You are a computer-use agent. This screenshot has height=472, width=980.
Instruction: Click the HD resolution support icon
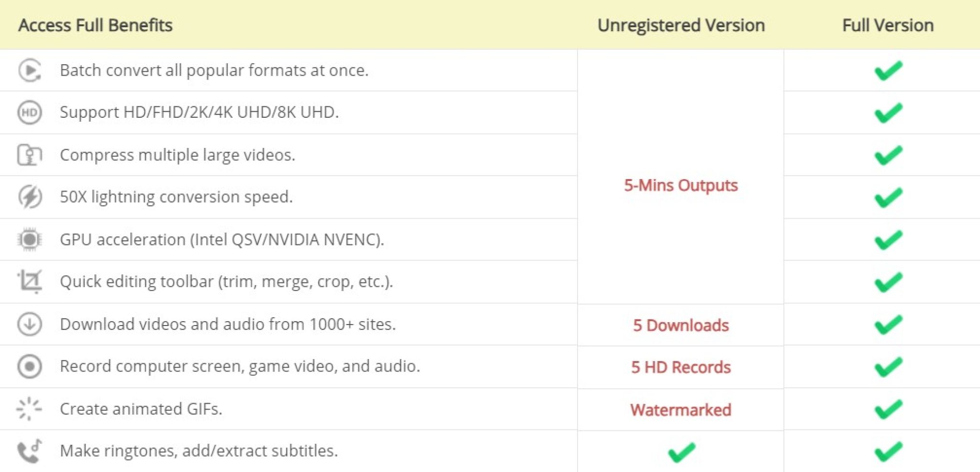30,112
